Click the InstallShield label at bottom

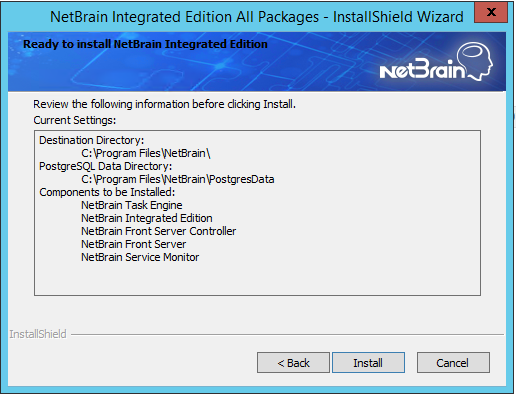(x=38, y=334)
